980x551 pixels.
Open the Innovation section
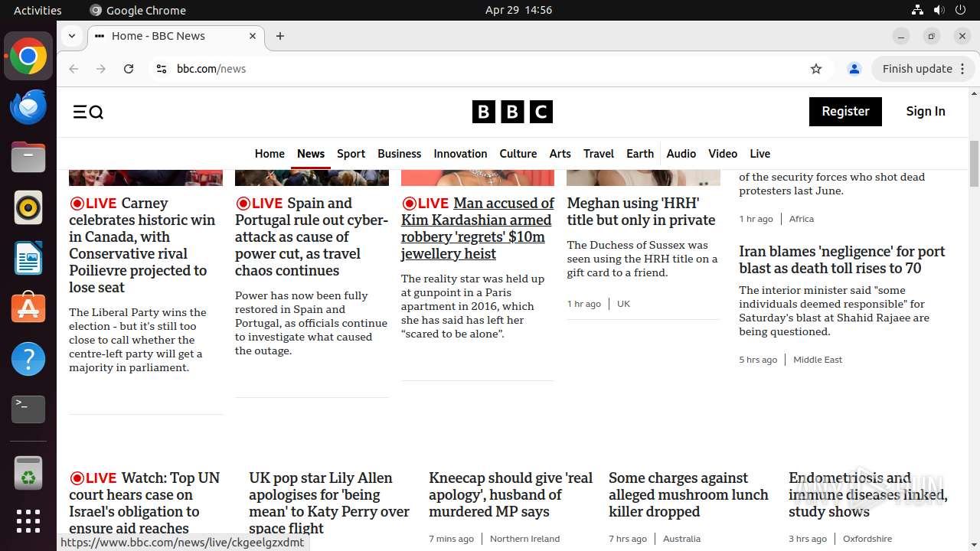click(460, 154)
